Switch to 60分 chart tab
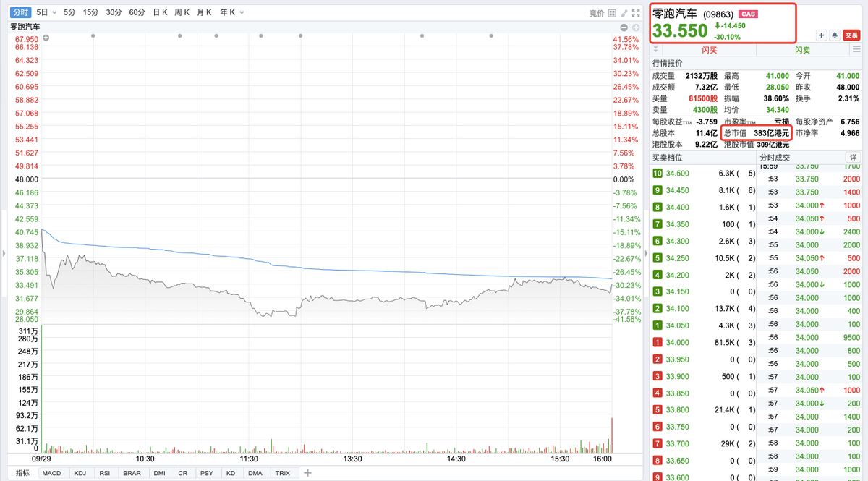 [x=137, y=13]
